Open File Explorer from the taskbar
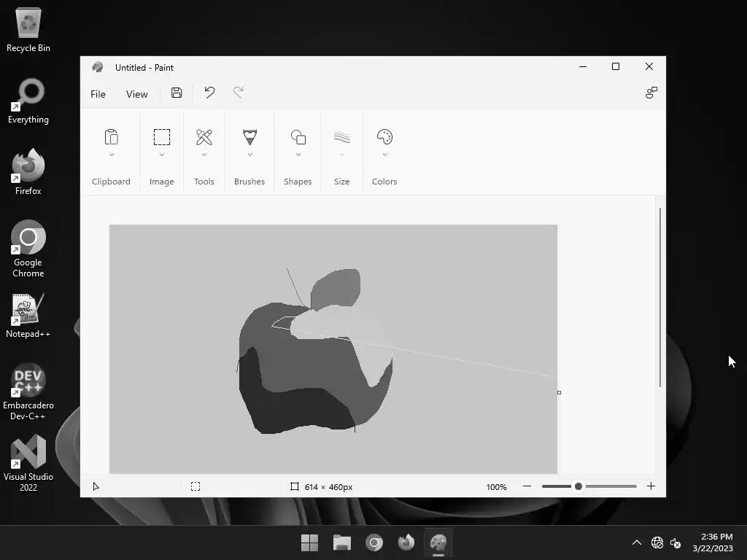747x560 pixels. pos(342,542)
